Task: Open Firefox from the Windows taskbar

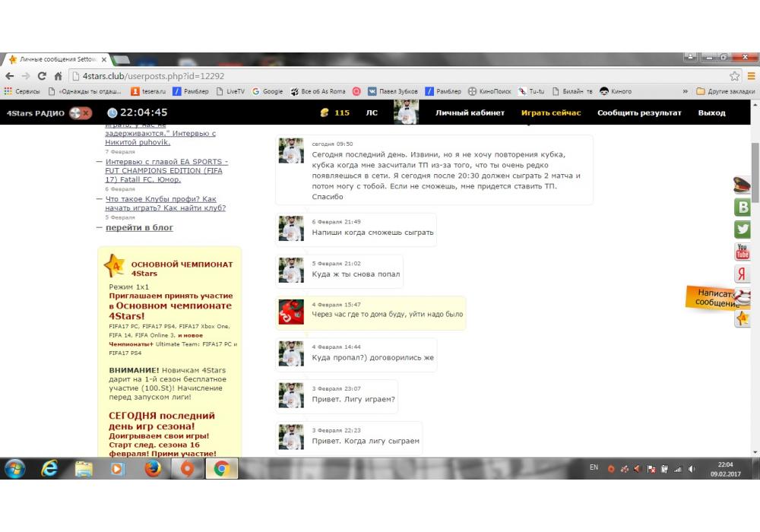Action: point(152,469)
